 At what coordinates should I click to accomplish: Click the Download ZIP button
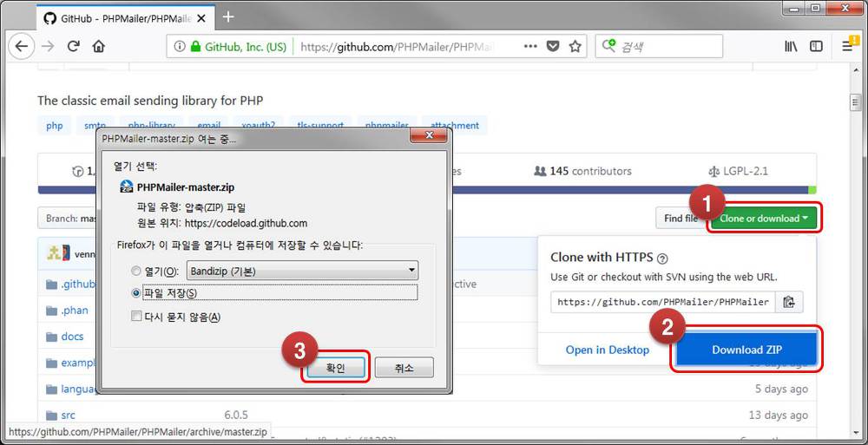[x=746, y=350]
